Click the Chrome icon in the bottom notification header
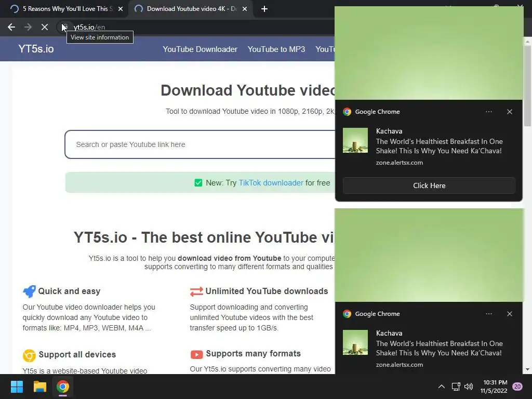This screenshot has width=532, height=399. (347, 314)
